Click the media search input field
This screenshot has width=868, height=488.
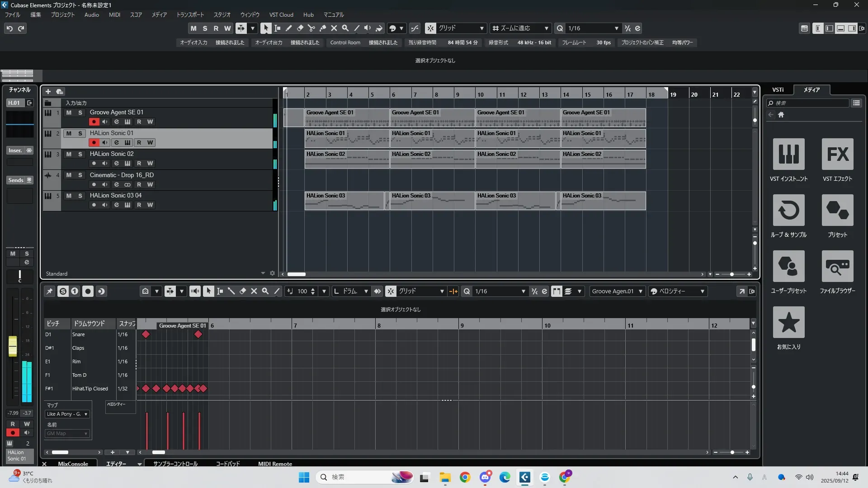809,103
